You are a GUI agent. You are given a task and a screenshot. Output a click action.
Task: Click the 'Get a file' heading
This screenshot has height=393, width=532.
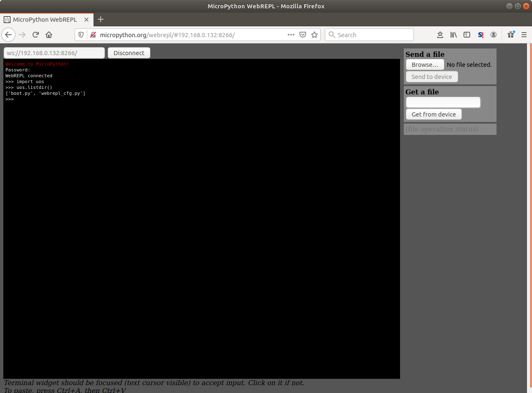[422, 92]
